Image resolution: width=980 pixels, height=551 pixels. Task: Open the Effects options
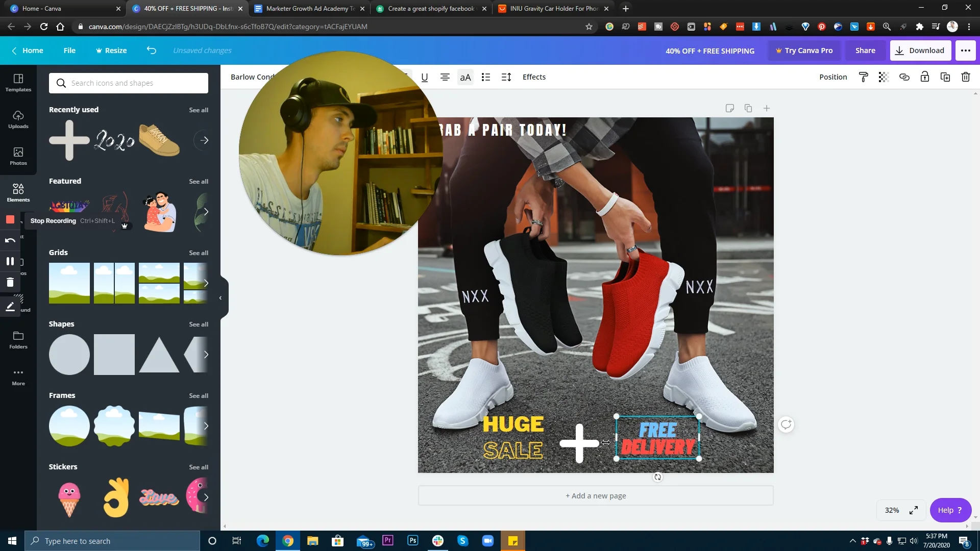pos(534,77)
